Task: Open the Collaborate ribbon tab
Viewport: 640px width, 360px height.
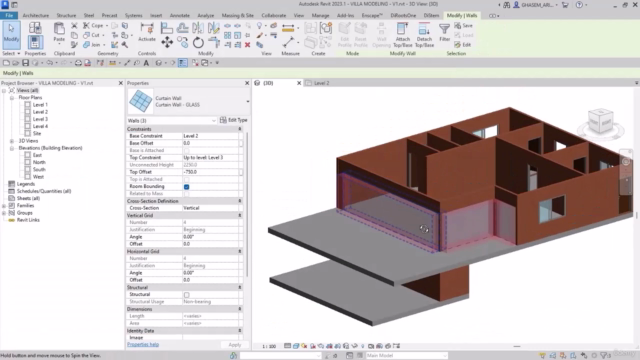Action: (x=273, y=16)
